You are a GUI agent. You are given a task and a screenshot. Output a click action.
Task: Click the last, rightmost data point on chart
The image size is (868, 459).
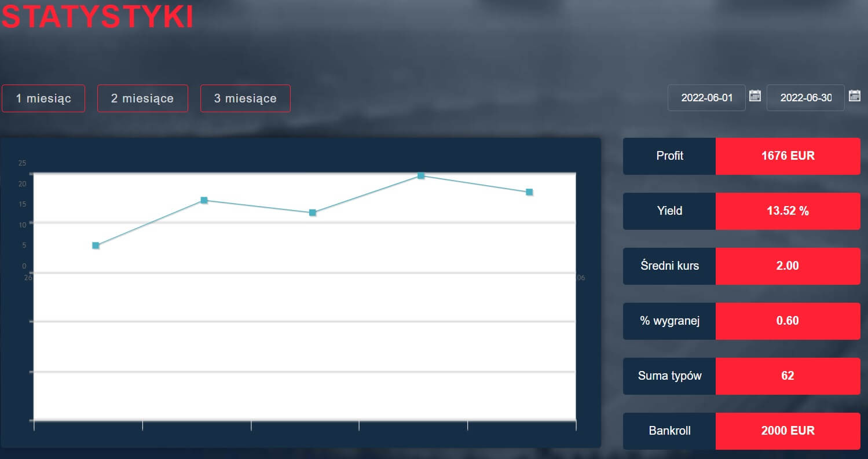529,192
